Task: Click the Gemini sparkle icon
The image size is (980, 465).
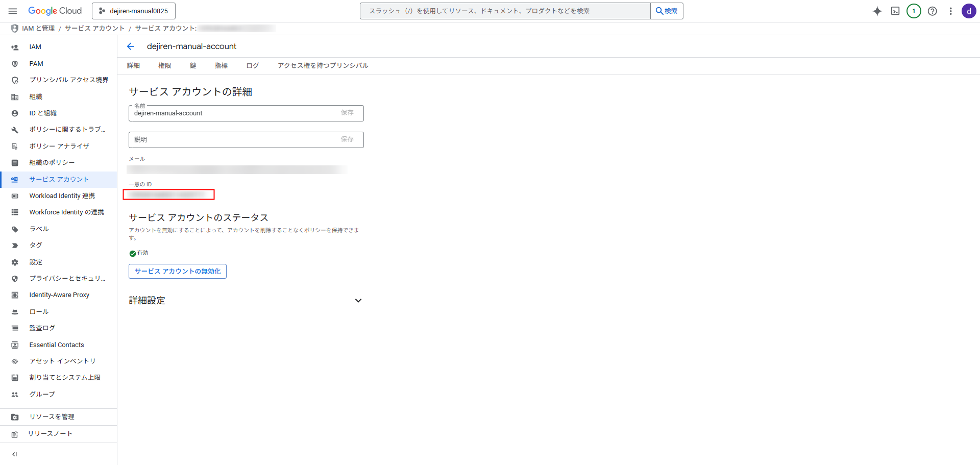Action: click(x=877, y=11)
